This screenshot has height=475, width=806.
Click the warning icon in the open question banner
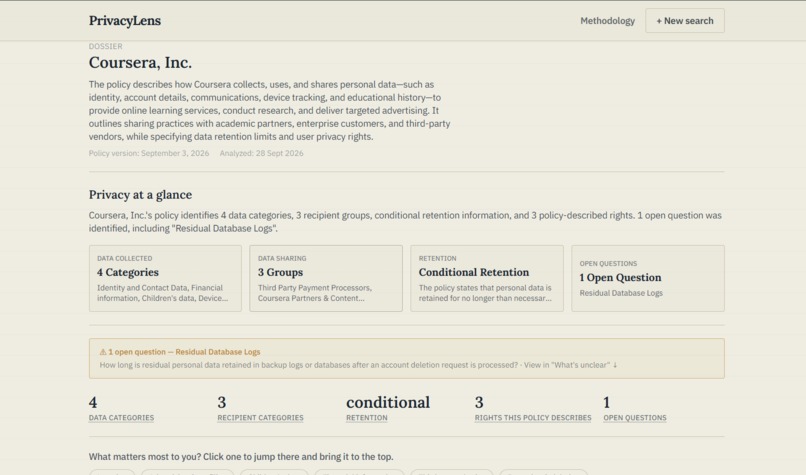(103, 352)
